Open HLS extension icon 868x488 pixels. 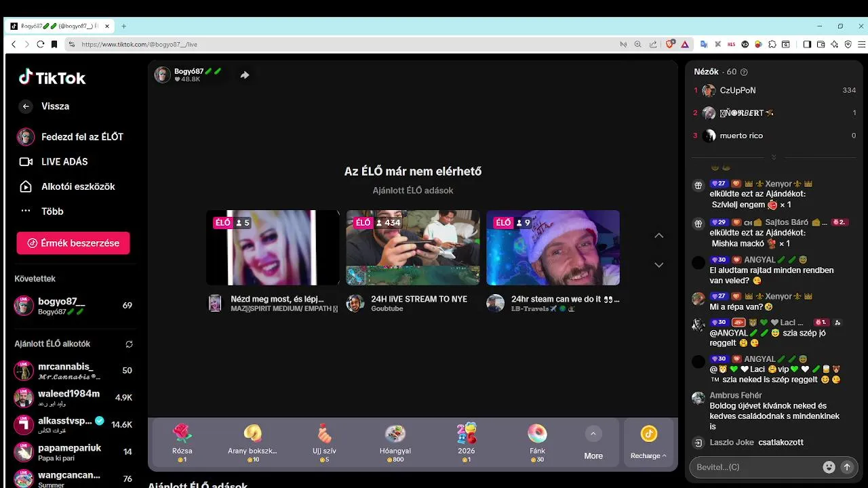(x=731, y=44)
